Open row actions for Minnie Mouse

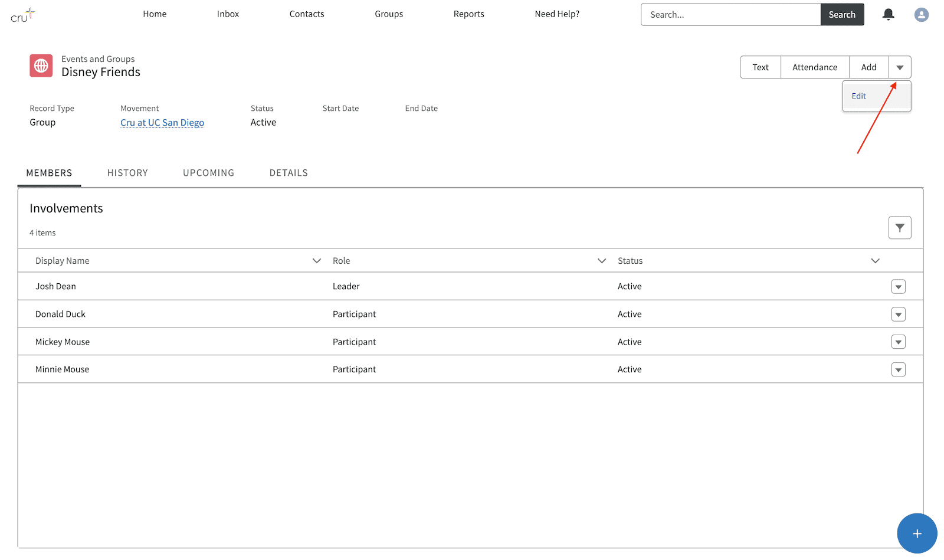[x=898, y=370]
